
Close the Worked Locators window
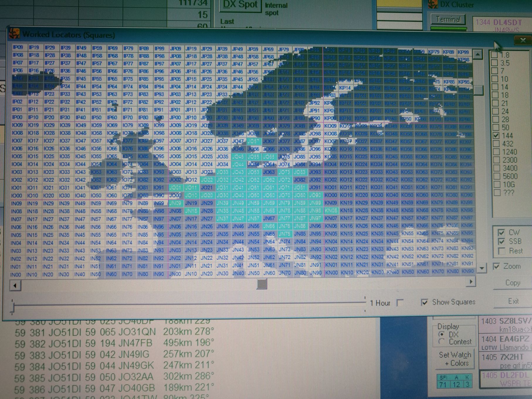click(523, 40)
